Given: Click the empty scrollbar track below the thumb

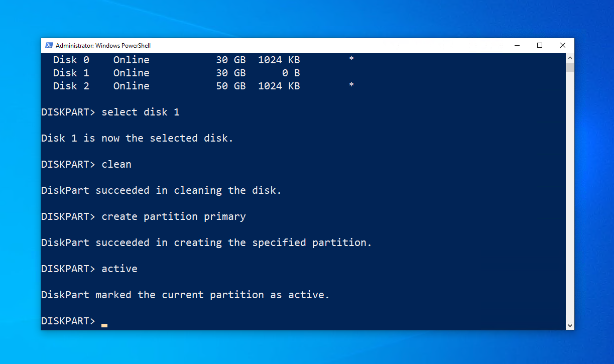Looking at the screenshot, I should [569, 201].
